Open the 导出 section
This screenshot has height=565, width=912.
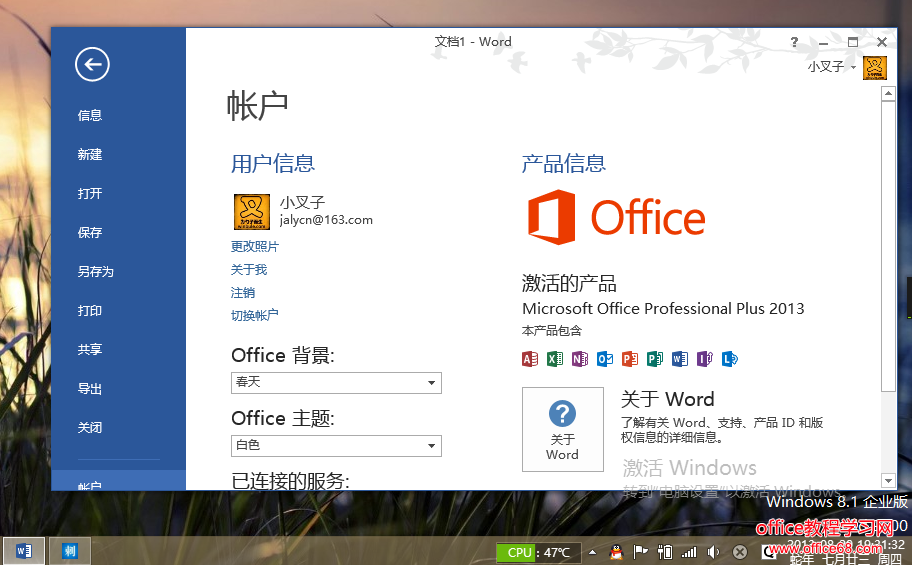click(x=90, y=388)
